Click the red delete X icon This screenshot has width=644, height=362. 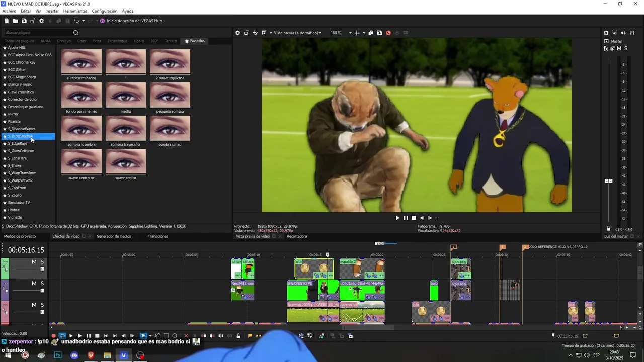pyautogui.click(x=186, y=336)
